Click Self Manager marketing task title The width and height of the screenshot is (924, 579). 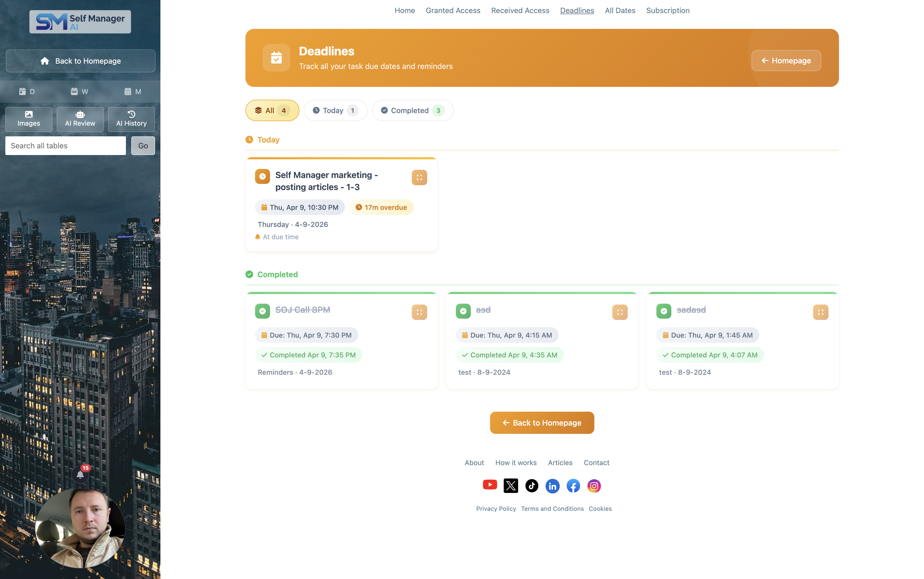[327, 181]
